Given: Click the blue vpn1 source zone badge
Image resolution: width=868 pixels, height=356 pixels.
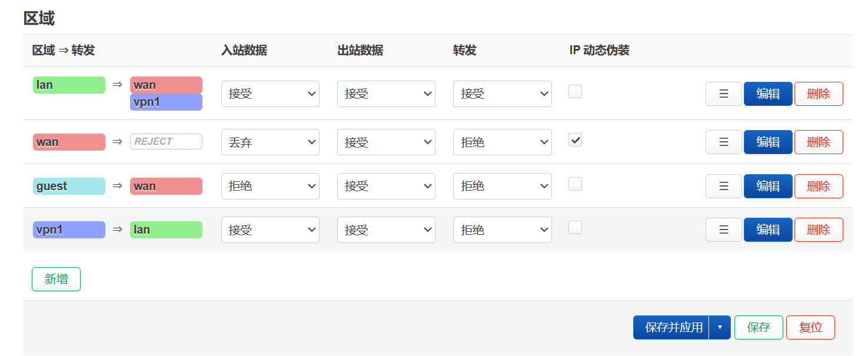Looking at the screenshot, I should point(69,229).
